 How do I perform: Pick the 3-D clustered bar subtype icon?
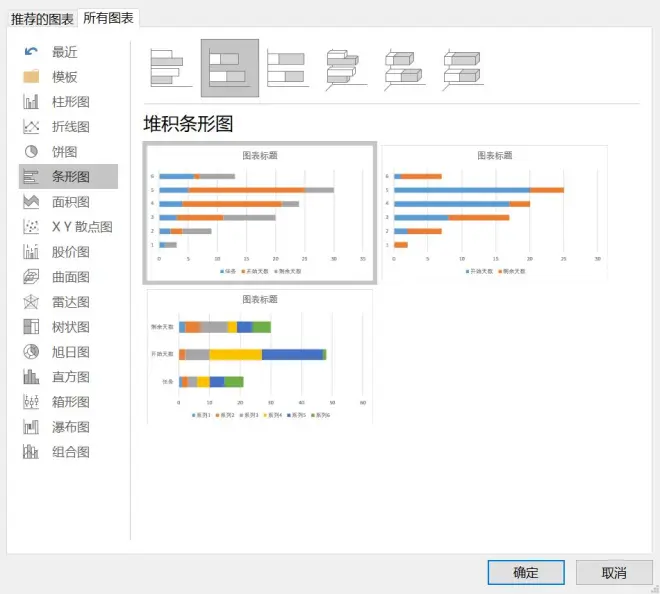coord(346,69)
